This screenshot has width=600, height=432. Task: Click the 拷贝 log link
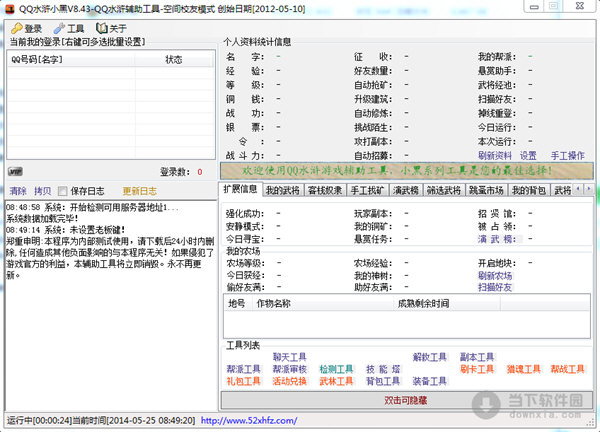[x=42, y=191]
